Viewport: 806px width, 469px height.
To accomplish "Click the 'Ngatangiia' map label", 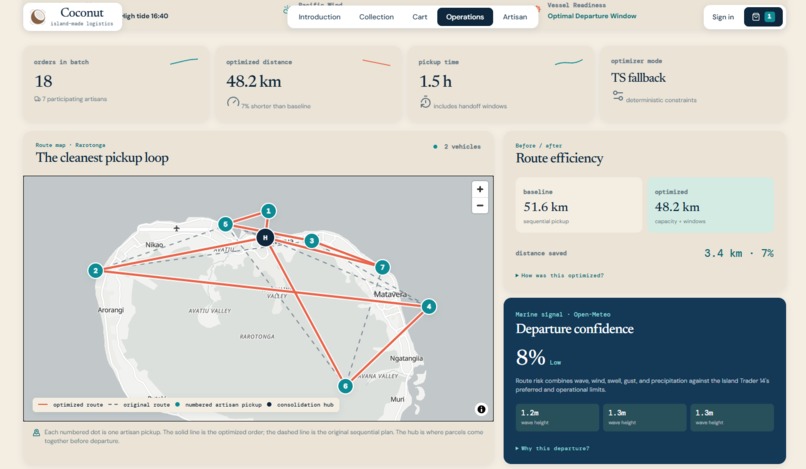I will pos(406,358).
